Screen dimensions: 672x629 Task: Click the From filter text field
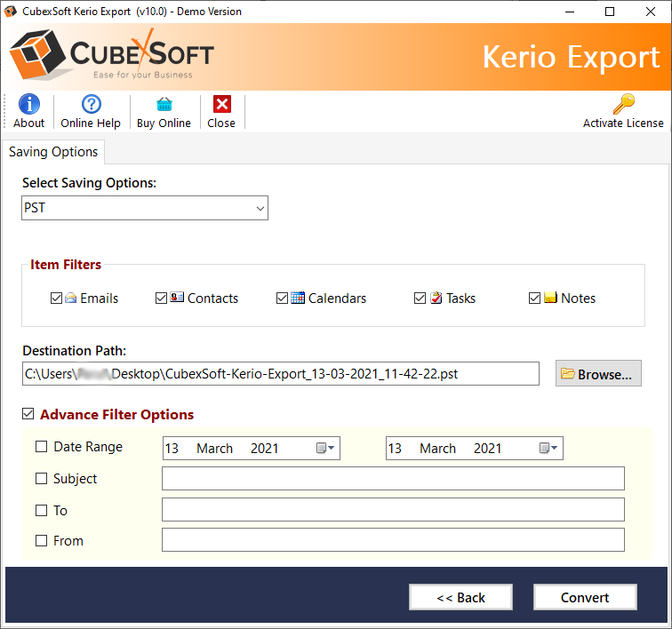[393, 540]
